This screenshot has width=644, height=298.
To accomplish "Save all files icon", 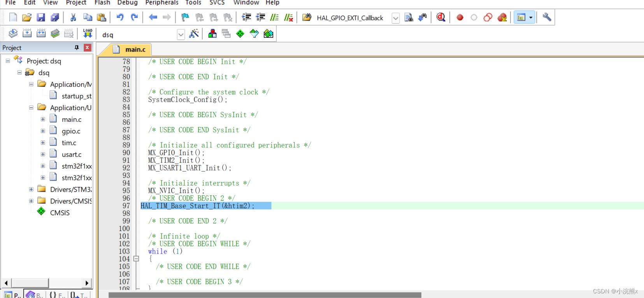I will 55,18.
